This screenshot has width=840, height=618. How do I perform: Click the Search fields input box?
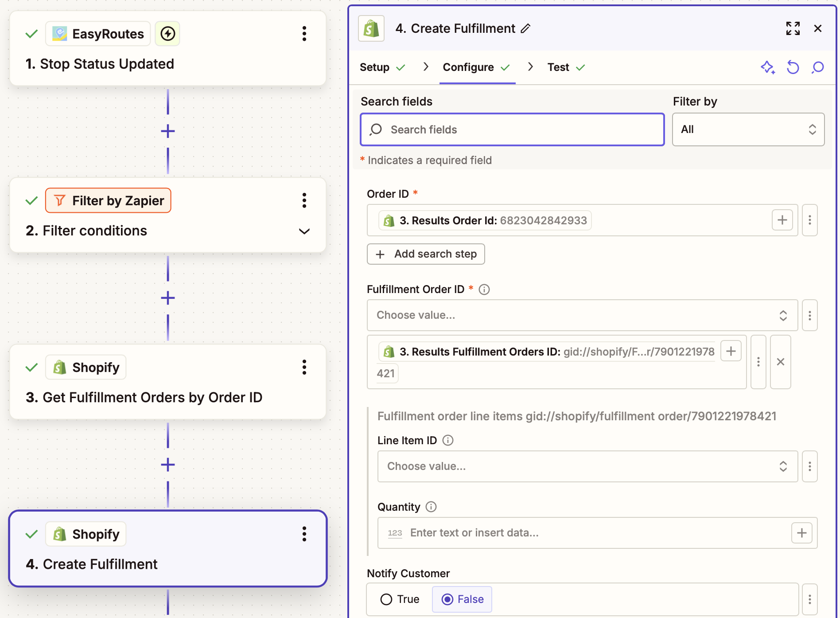tap(512, 129)
